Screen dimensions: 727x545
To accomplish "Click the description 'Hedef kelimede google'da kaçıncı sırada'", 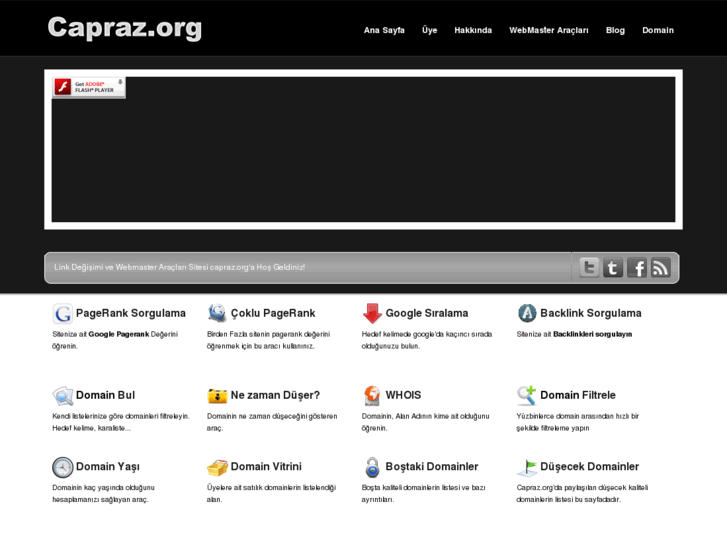I will coord(427,334).
